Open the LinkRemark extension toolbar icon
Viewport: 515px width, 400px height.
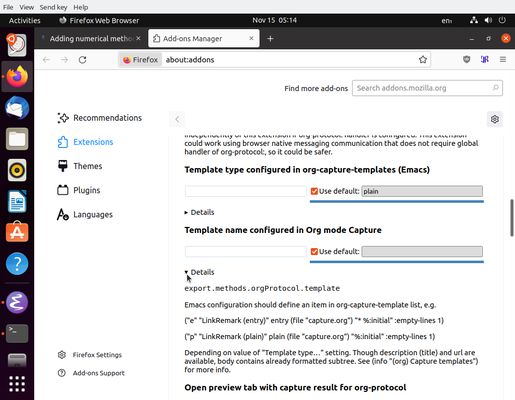tap(484, 60)
